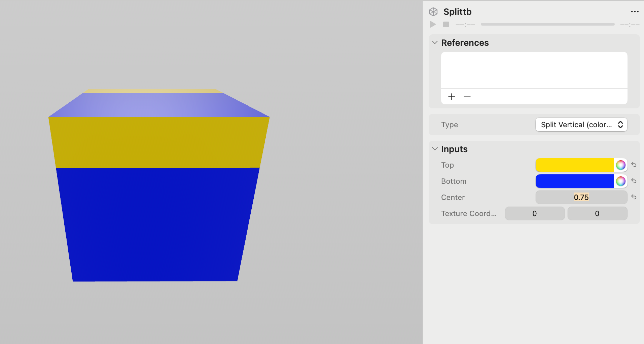Collapse the References section

tap(435, 42)
